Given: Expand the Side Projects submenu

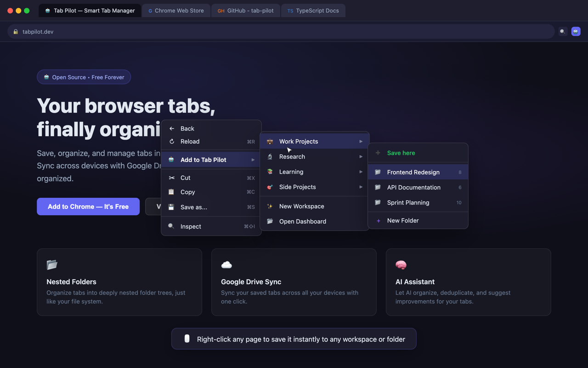Looking at the screenshot, I should point(314,187).
